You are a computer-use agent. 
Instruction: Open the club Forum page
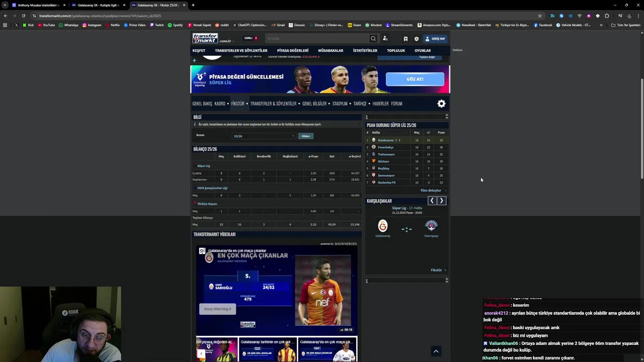tap(396, 104)
